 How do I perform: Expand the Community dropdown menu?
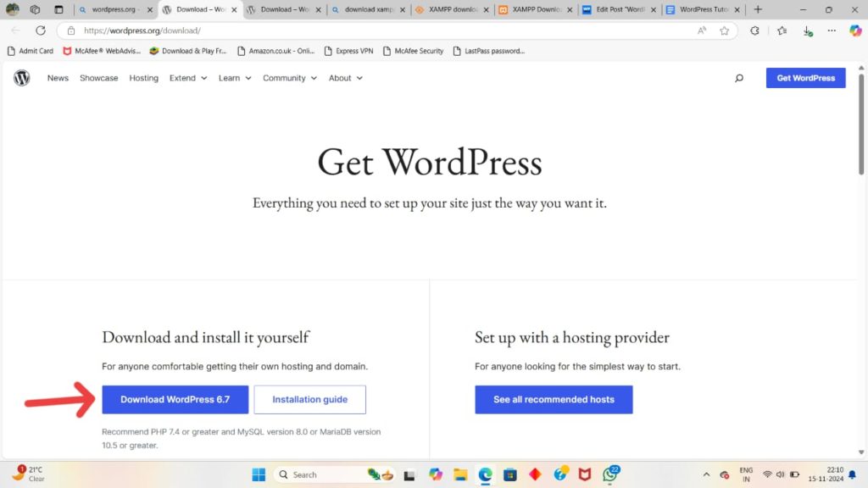point(290,78)
